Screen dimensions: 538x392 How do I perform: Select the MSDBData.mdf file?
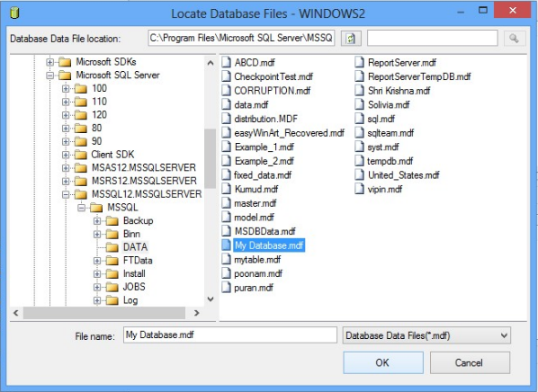pos(265,231)
